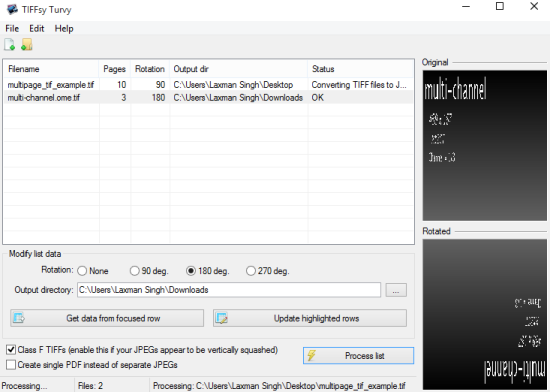
Task: Open the Help menu
Action: coord(64,28)
